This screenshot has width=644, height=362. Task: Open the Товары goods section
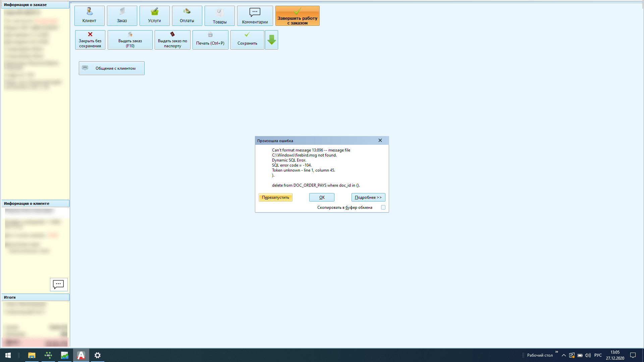(x=220, y=16)
